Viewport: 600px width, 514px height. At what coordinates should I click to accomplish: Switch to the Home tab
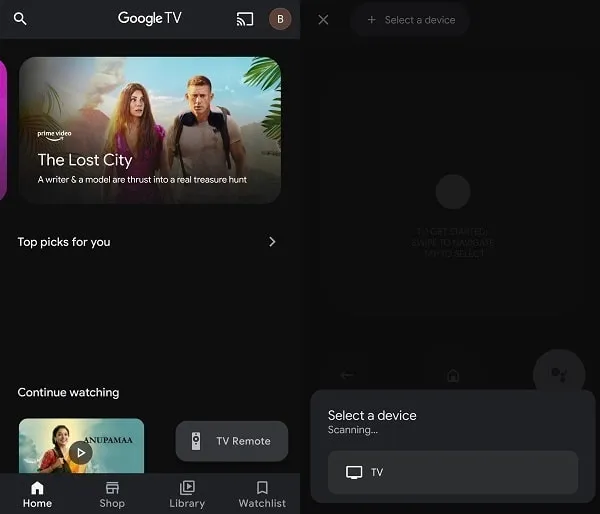[x=37, y=494]
